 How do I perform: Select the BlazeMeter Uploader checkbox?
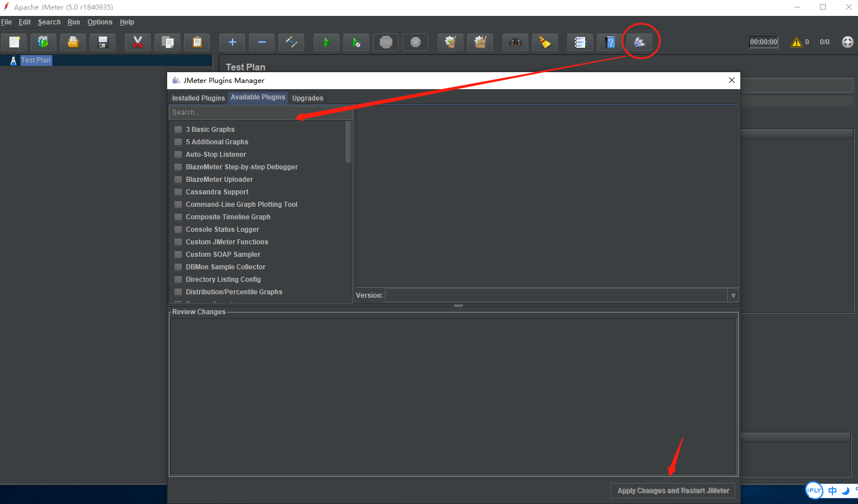click(x=179, y=180)
